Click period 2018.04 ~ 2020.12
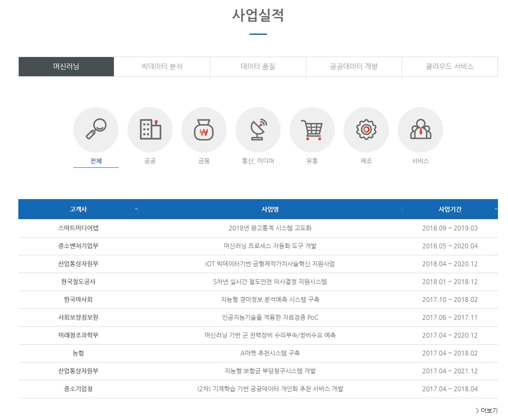The image size is (508, 420). [450, 264]
